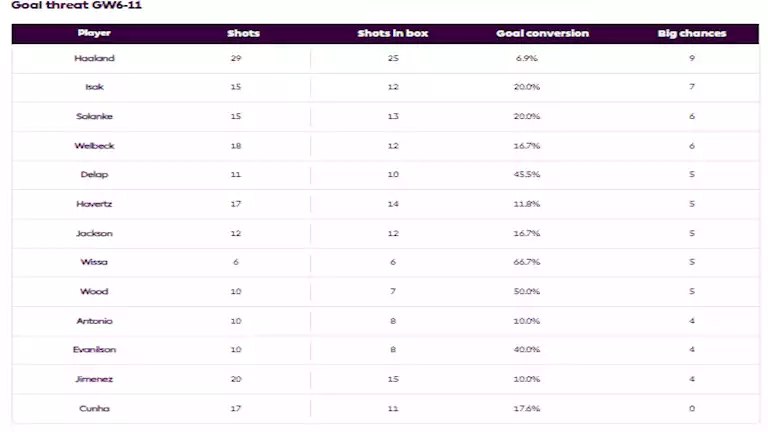This screenshot has width=768, height=432.
Task: Click Evanilson in the table
Action: [x=95, y=350]
